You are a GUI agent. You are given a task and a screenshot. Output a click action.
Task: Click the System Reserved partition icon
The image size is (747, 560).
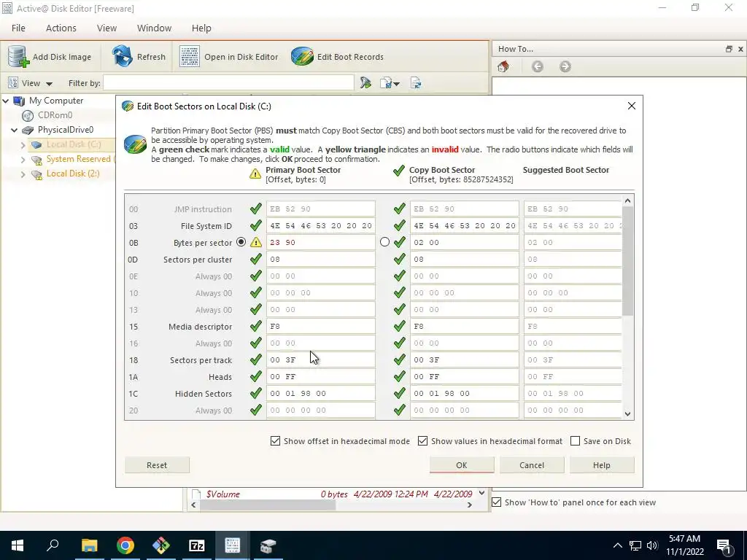(x=36, y=160)
